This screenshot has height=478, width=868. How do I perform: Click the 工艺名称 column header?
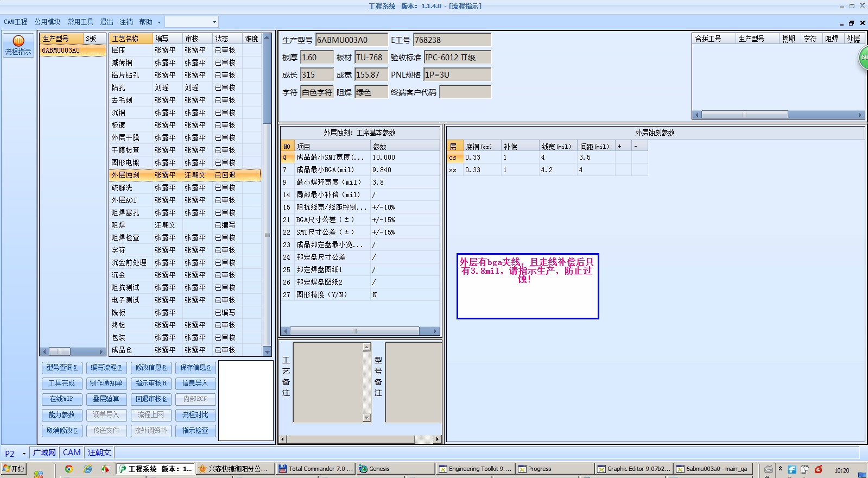click(131, 39)
